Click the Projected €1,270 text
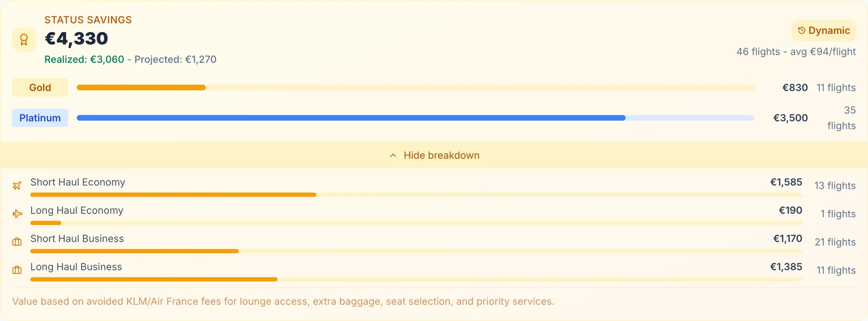 pyautogui.click(x=175, y=59)
